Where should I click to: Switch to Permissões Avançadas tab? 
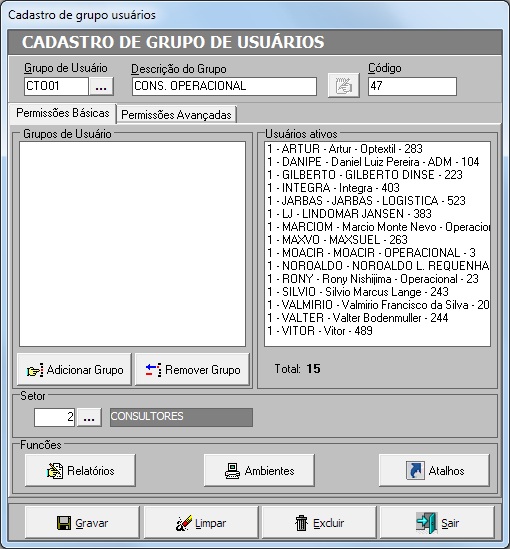point(176,115)
